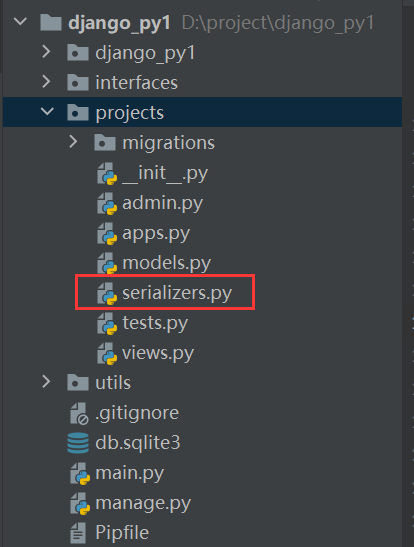Expand the migrations folder
The width and height of the screenshot is (414, 547).
[x=73, y=142]
